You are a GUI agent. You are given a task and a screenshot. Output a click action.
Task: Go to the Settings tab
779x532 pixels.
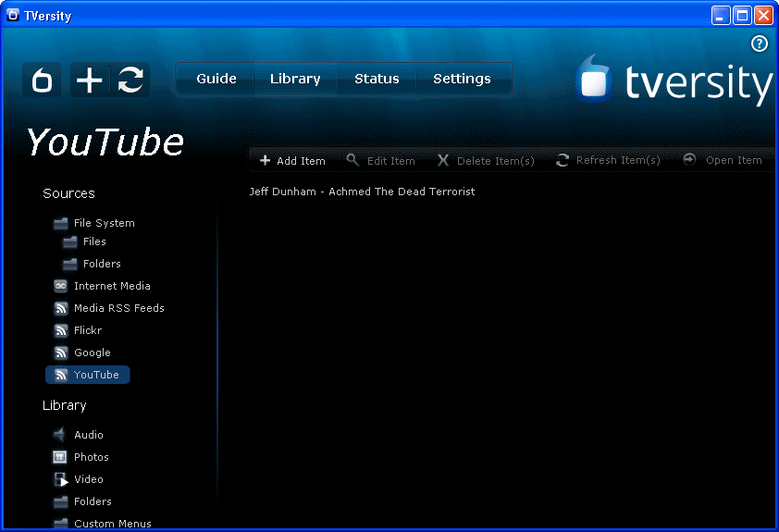[x=462, y=79]
